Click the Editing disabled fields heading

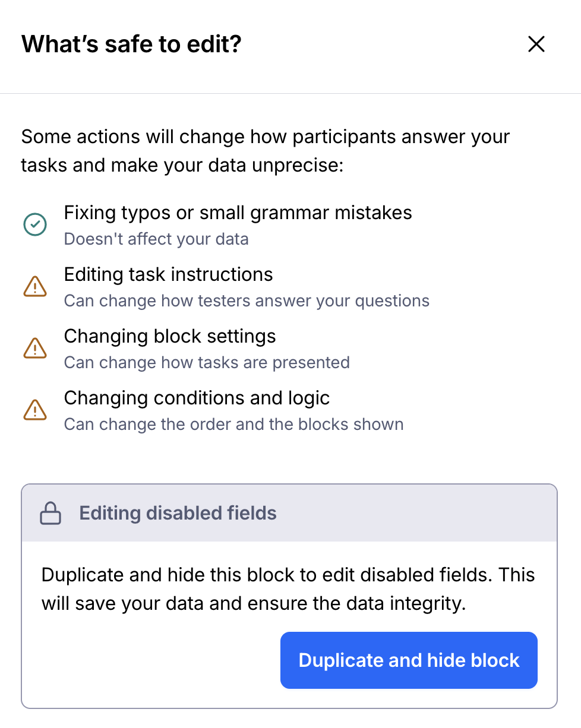tap(178, 513)
